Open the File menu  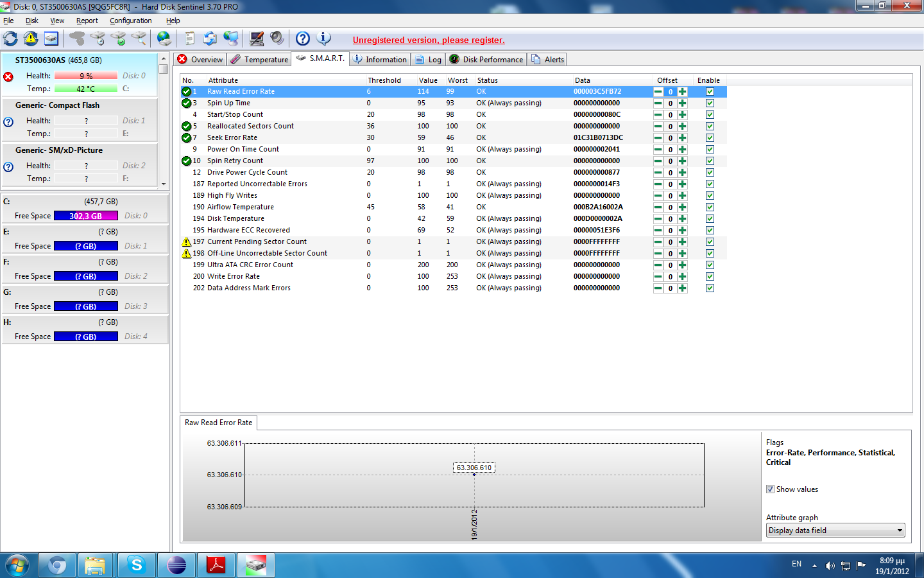coord(8,21)
